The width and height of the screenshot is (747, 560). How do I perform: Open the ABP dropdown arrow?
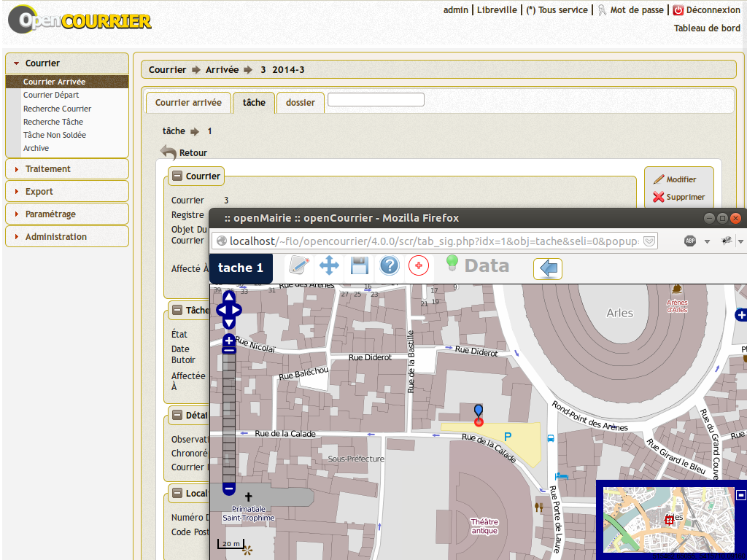click(x=707, y=241)
